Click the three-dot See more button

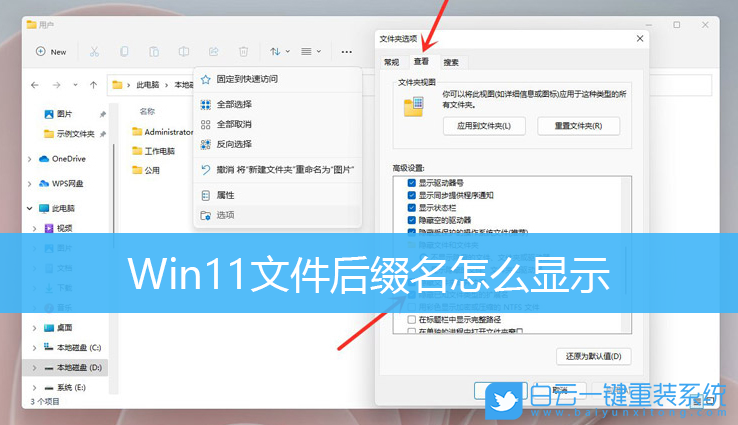[347, 52]
